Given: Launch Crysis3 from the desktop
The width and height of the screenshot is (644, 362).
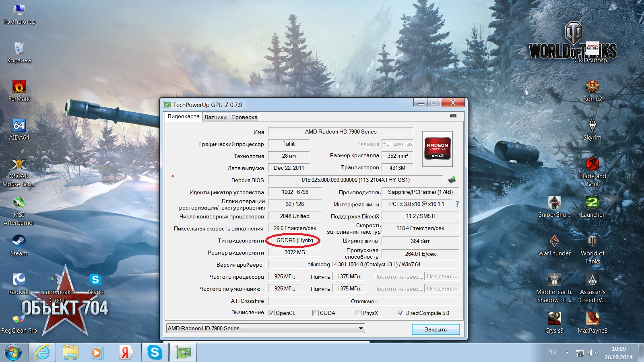Looking at the screenshot, I should tap(554, 323).
